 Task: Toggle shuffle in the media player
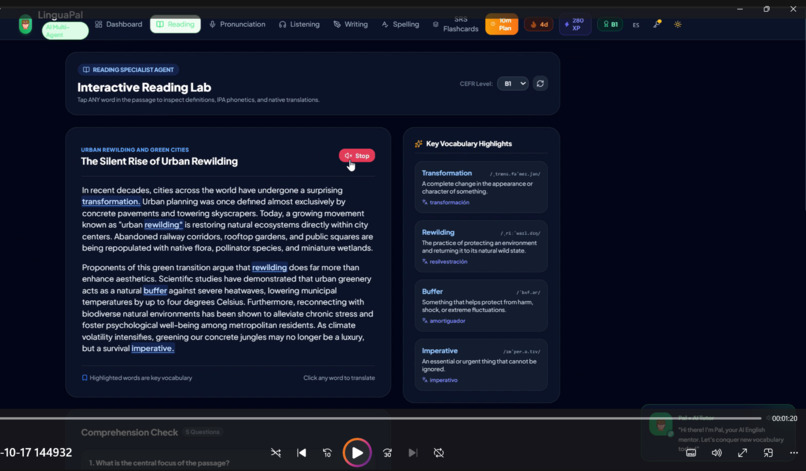276,452
